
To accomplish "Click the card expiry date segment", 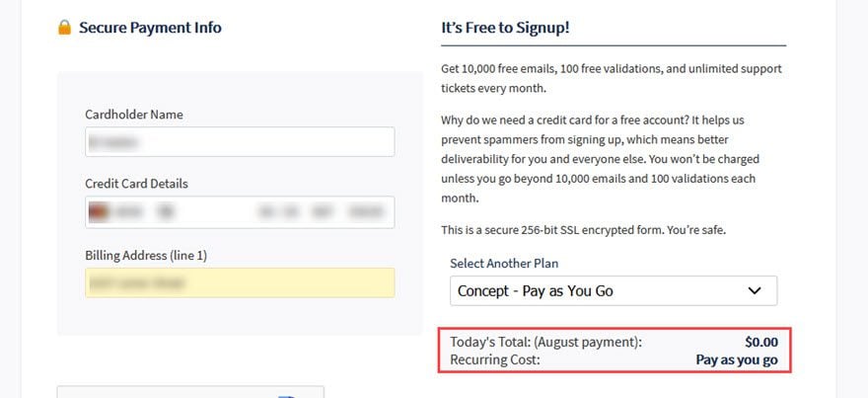I will click(277, 211).
